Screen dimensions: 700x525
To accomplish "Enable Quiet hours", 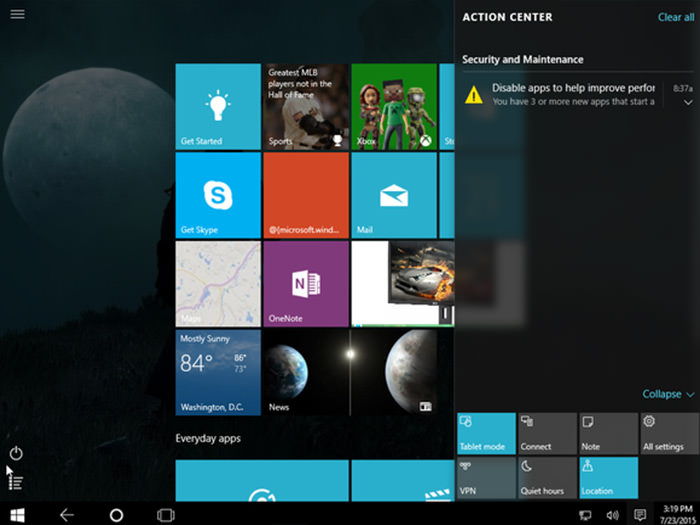I will [547, 478].
